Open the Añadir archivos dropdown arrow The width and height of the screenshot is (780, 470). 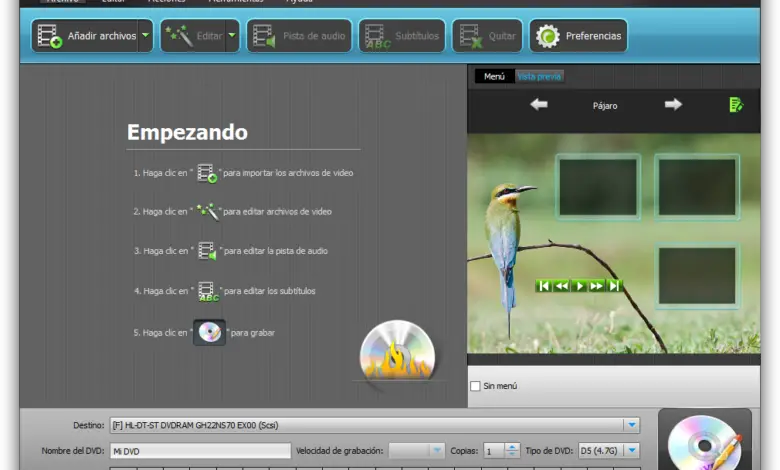coord(145,36)
